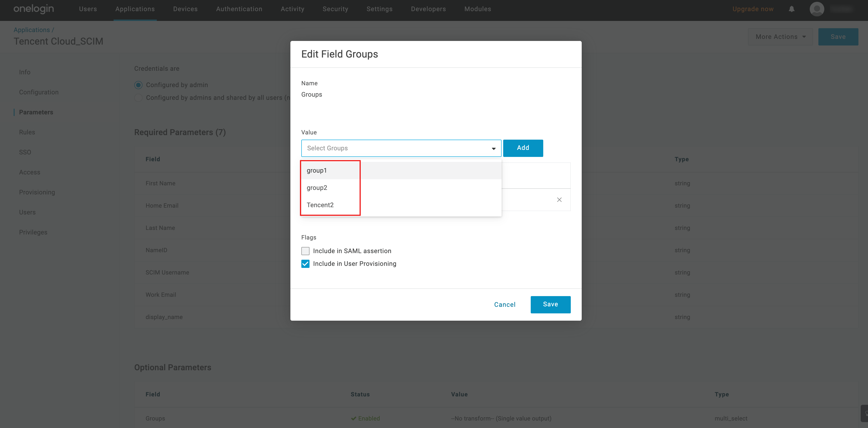This screenshot has width=868, height=428.
Task: Open the Security top menu
Action: point(335,9)
